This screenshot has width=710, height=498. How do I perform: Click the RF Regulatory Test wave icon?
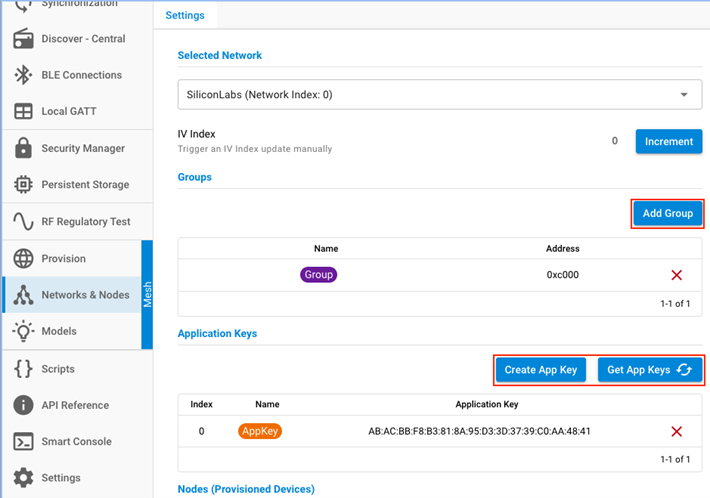23,221
